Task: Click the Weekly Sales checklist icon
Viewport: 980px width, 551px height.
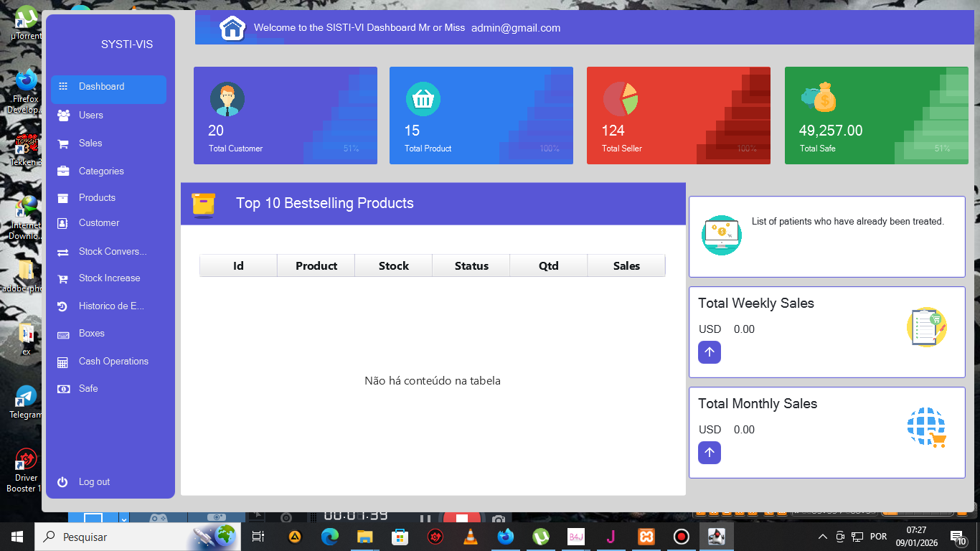Action: (x=927, y=327)
